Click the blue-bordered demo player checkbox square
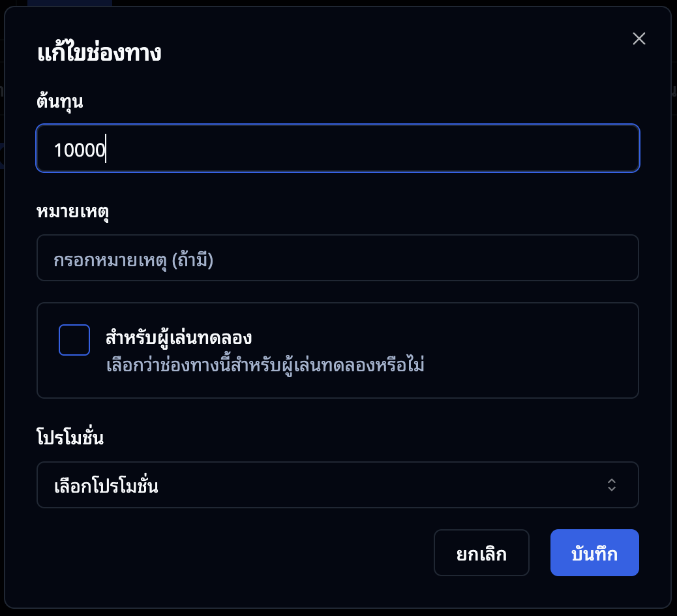 pyautogui.click(x=74, y=339)
